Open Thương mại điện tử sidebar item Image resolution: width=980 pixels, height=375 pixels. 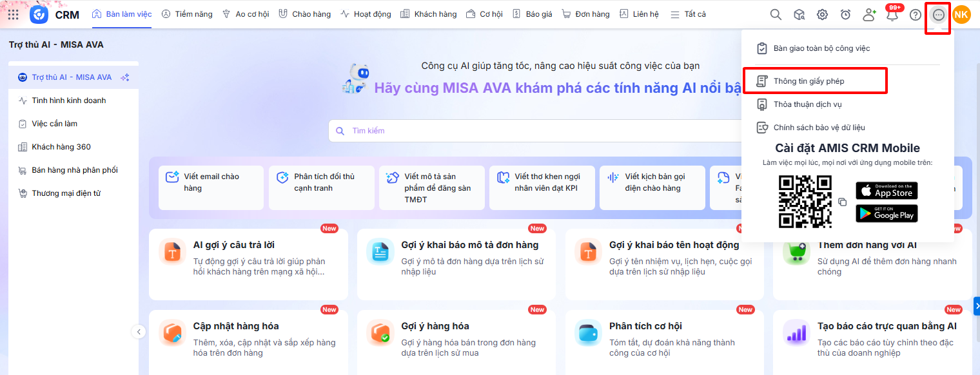click(x=73, y=193)
